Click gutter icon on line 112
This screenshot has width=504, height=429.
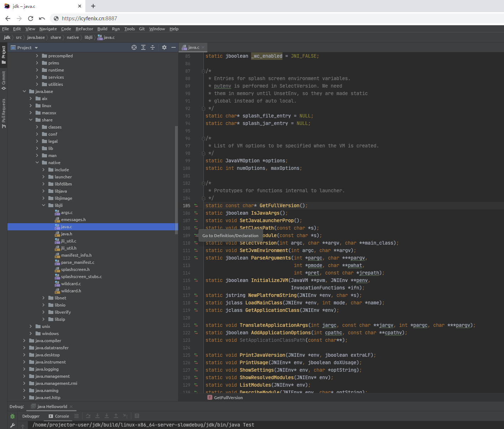pyautogui.click(x=196, y=258)
